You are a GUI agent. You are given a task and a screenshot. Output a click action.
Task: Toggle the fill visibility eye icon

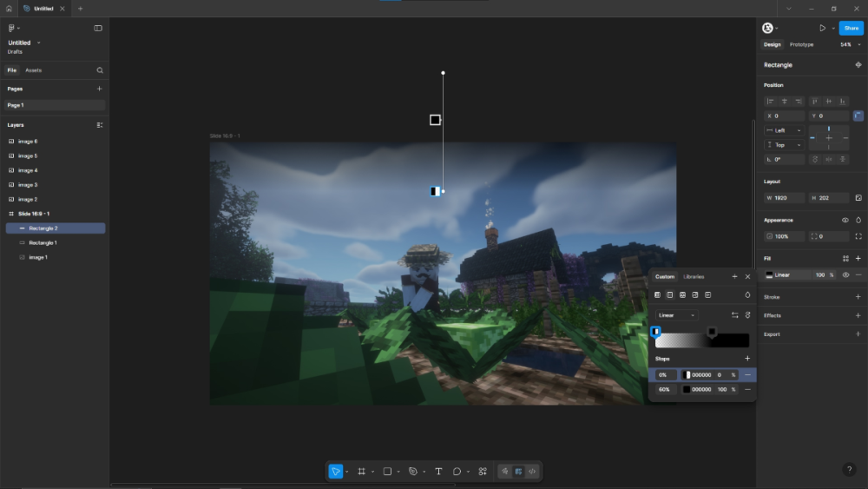[x=845, y=275]
